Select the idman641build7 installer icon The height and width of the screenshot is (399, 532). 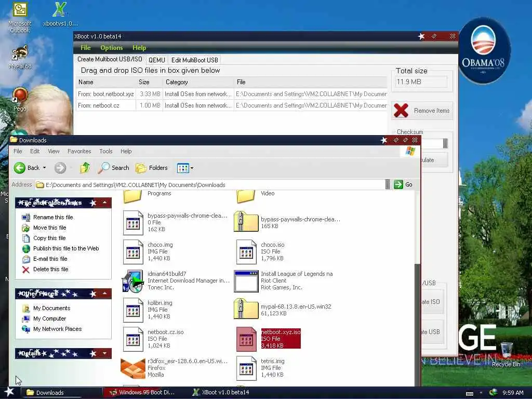132,281
